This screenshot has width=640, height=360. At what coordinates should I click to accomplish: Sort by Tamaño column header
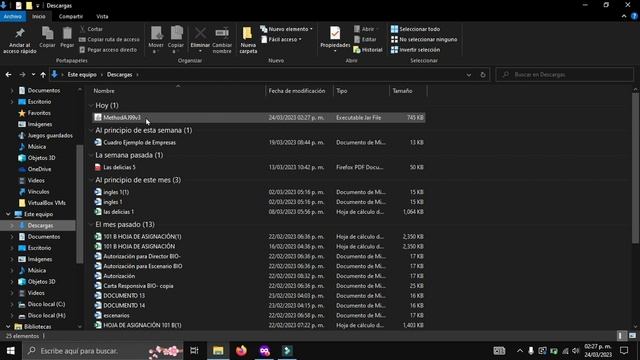point(402,91)
